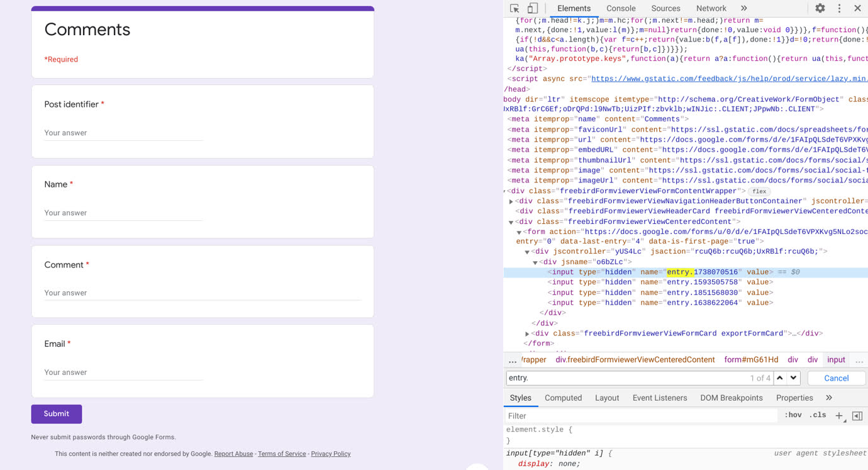Viewport: 868px width, 470px height.
Task: Toggle the :hov element state button
Action: pyautogui.click(x=793, y=415)
